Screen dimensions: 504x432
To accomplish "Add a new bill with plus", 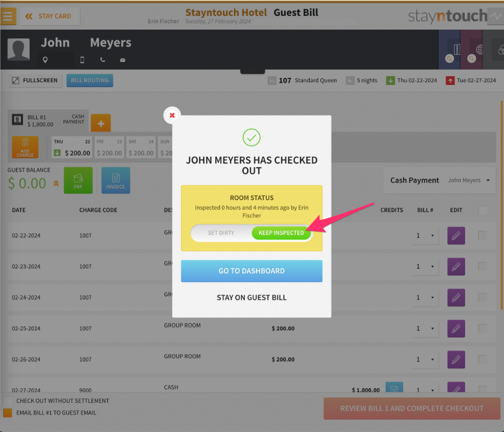I will click(101, 123).
